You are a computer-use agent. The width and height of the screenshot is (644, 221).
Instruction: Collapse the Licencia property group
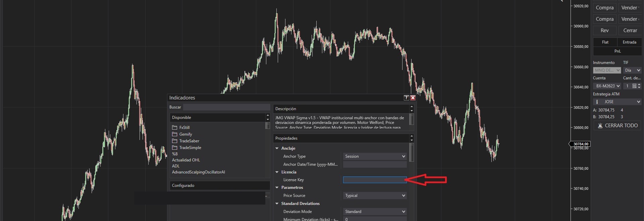(x=277, y=172)
